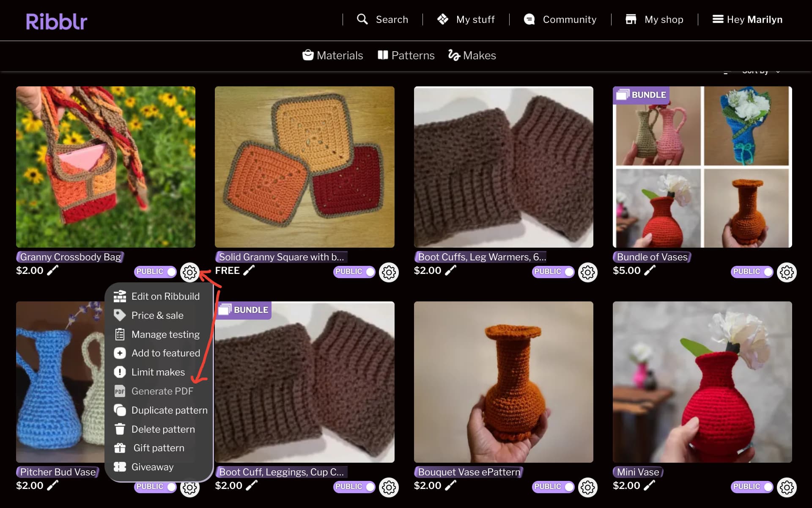Click the Makes yarn icon
The image size is (812, 508).
[454, 55]
